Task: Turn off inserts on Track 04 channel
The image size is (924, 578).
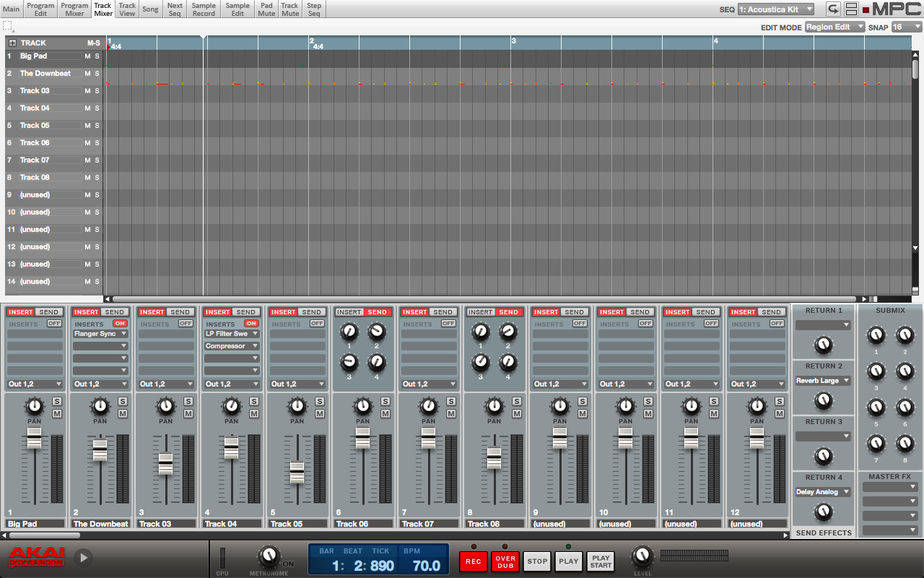Action: 251,324
